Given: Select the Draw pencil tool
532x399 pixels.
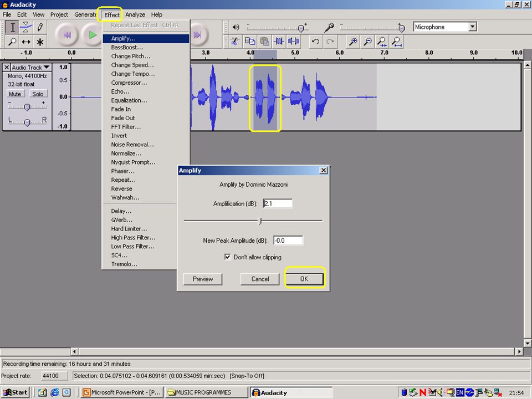Looking at the screenshot, I should (x=40, y=27).
